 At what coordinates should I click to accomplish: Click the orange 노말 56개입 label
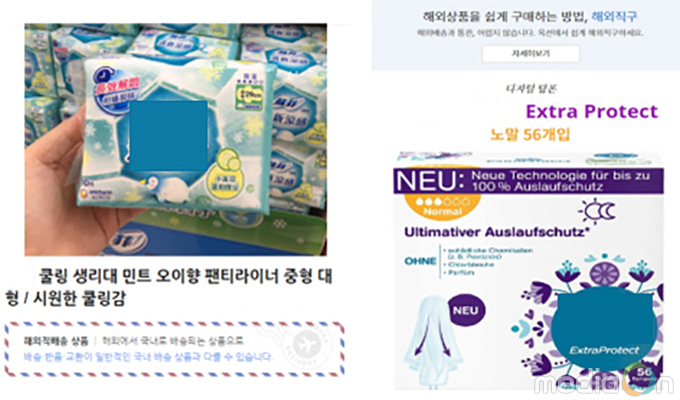(530, 134)
